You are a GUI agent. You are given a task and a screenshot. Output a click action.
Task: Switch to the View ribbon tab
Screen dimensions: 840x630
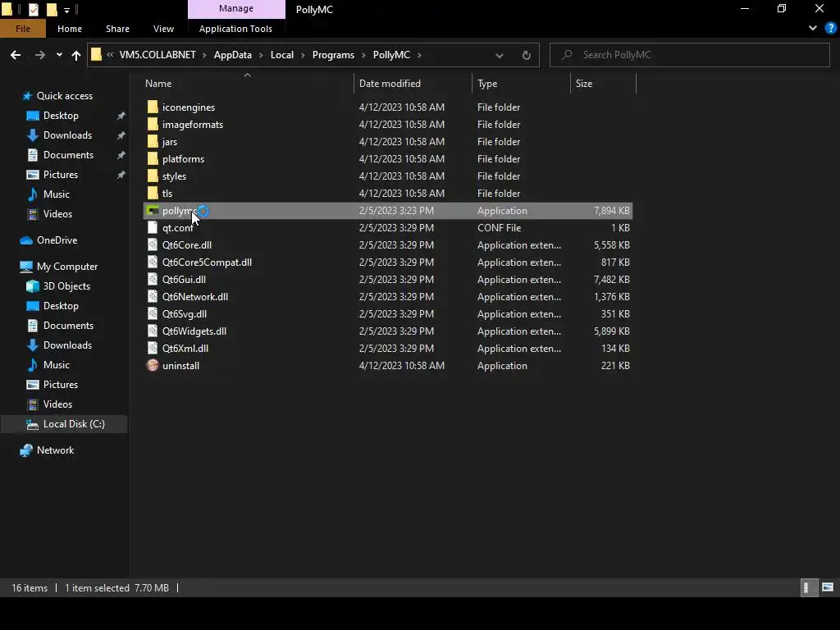point(163,29)
